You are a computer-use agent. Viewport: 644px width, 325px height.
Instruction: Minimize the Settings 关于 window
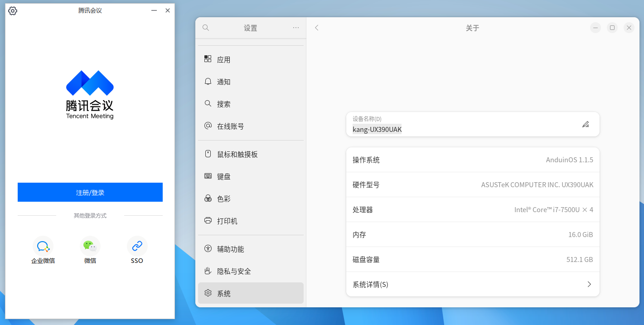[x=596, y=28]
